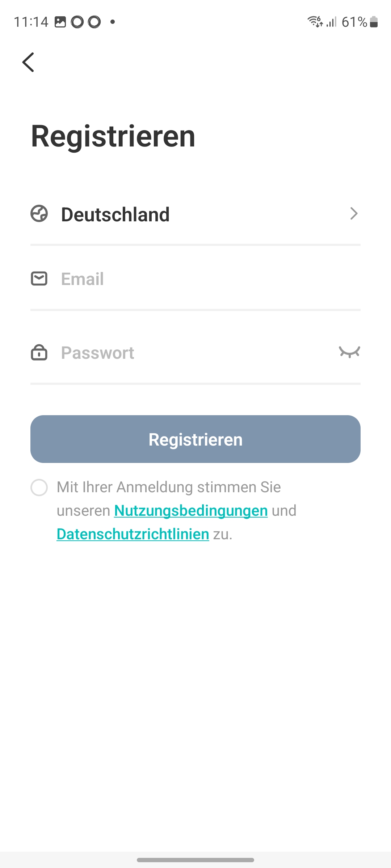Viewport: 391px width, 868px height.
Task: Toggle password visibility eye icon
Action: (349, 352)
